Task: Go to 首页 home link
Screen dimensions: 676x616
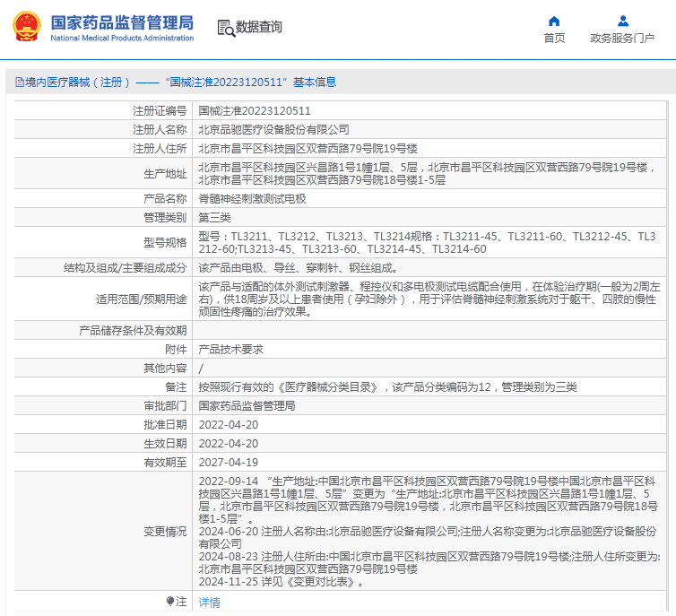Action: click(554, 39)
